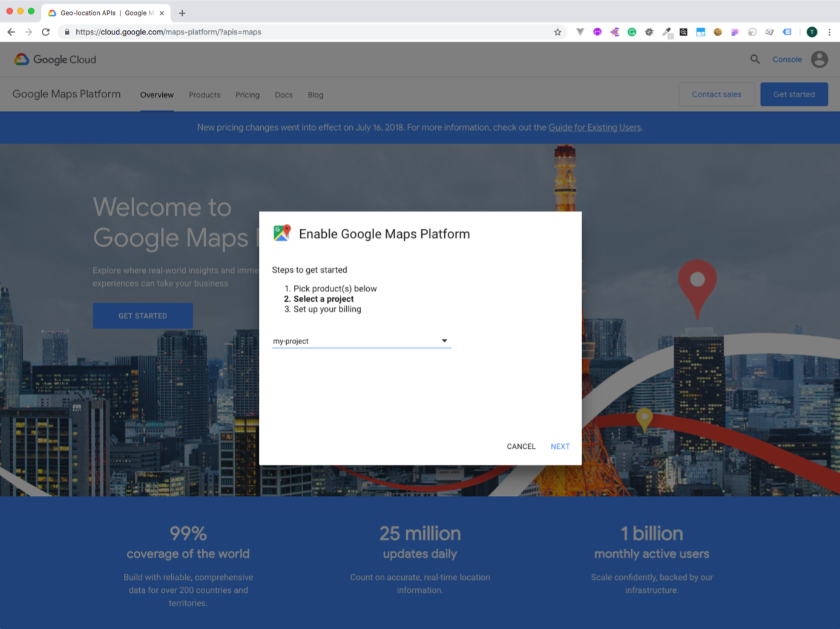Close the Geo-location APIs tab
Viewport: 840px width, 629px height.
pyautogui.click(x=162, y=13)
